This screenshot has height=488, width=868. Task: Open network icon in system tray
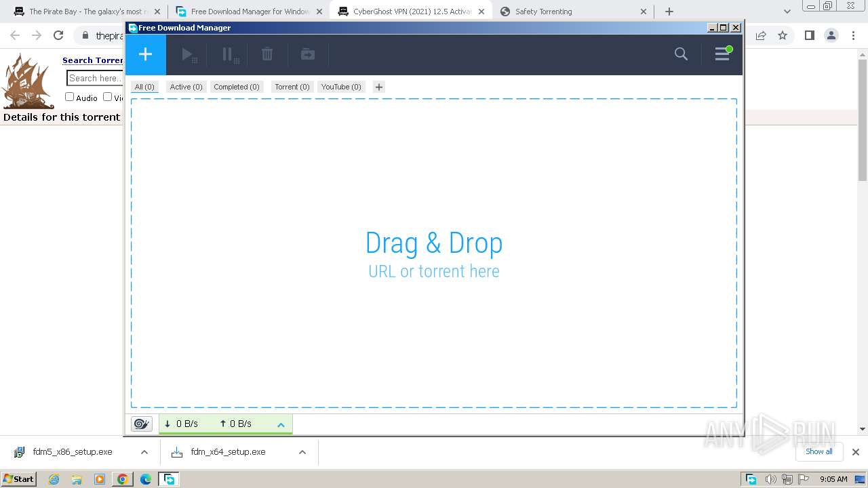point(787,479)
